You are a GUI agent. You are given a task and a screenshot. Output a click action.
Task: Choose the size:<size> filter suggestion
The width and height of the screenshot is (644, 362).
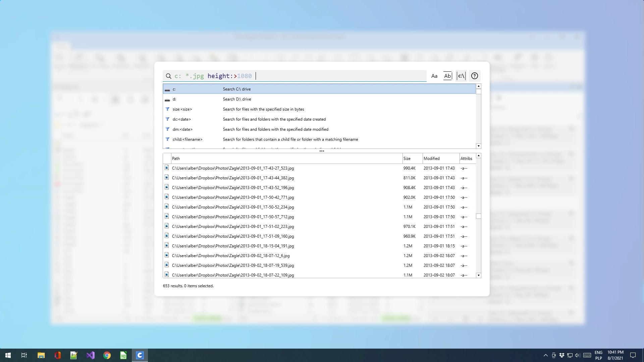[319, 109]
